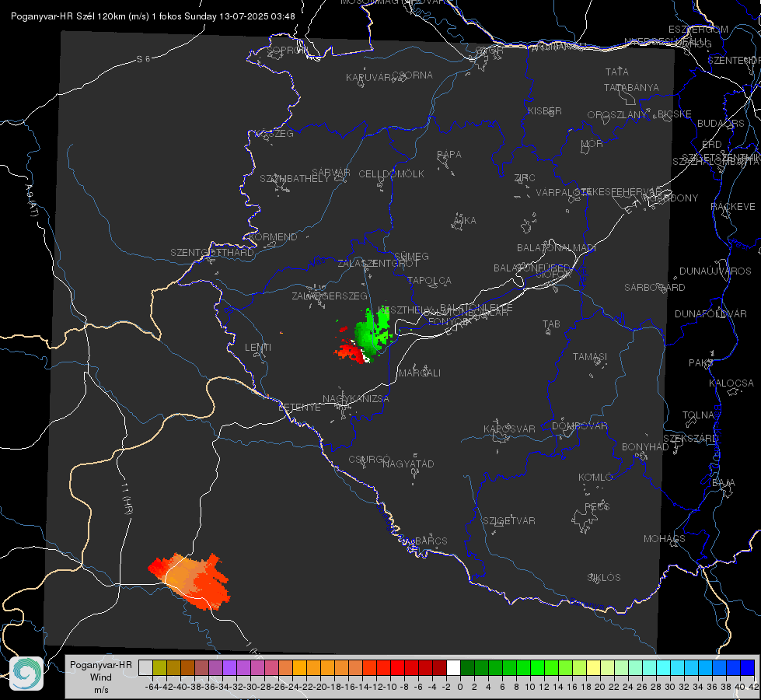Click the KAPOSVÁR city label
The image size is (761, 700).
tap(509, 429)
